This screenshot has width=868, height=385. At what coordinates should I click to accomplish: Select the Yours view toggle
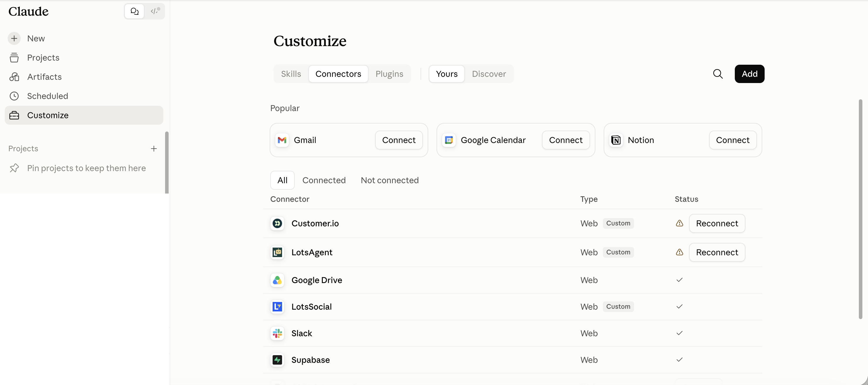point(447,74)
